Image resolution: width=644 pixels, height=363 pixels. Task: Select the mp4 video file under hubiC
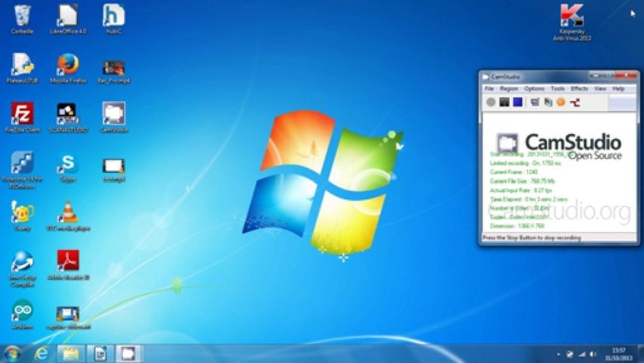114,72
